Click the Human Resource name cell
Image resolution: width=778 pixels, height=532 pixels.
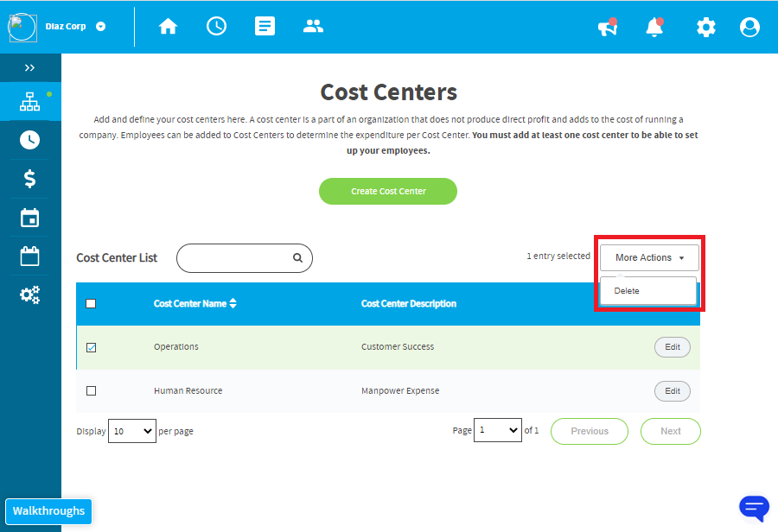(188, 390)
